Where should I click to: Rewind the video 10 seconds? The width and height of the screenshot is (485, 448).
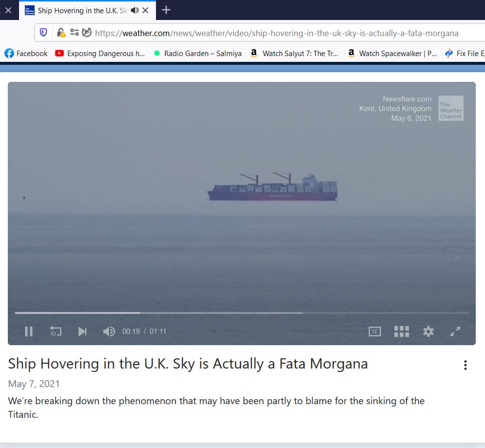pos(56,331)
